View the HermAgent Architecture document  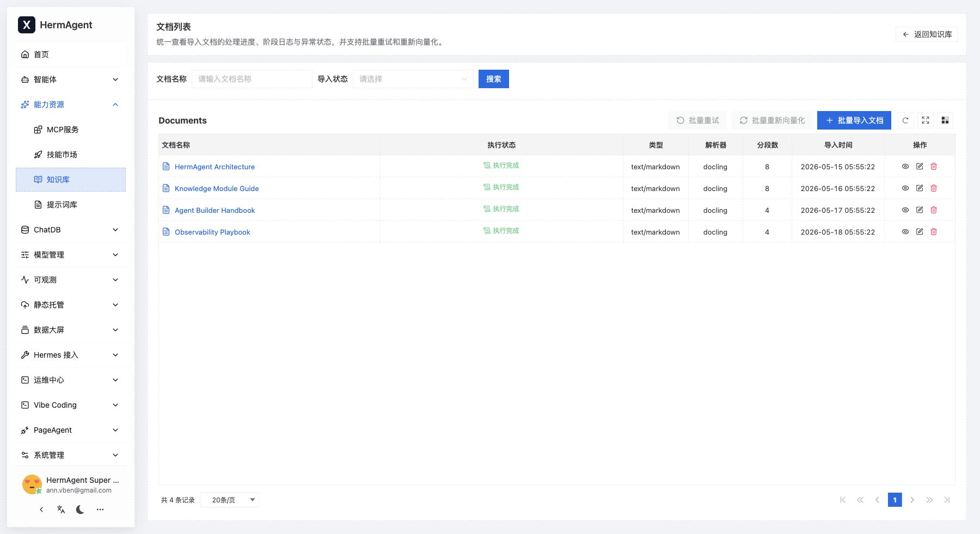point(905,167)
